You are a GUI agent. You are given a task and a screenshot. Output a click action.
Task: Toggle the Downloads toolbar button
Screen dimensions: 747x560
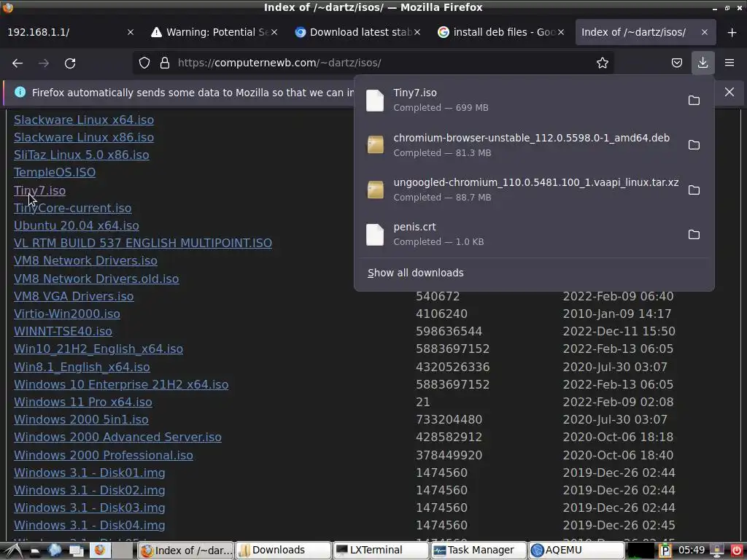point(703,63)
